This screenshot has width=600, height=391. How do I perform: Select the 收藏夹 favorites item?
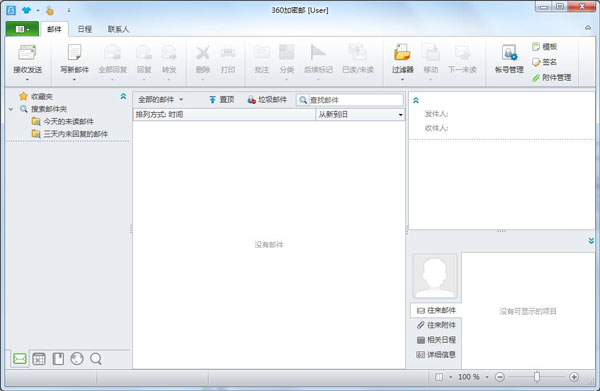36,96
